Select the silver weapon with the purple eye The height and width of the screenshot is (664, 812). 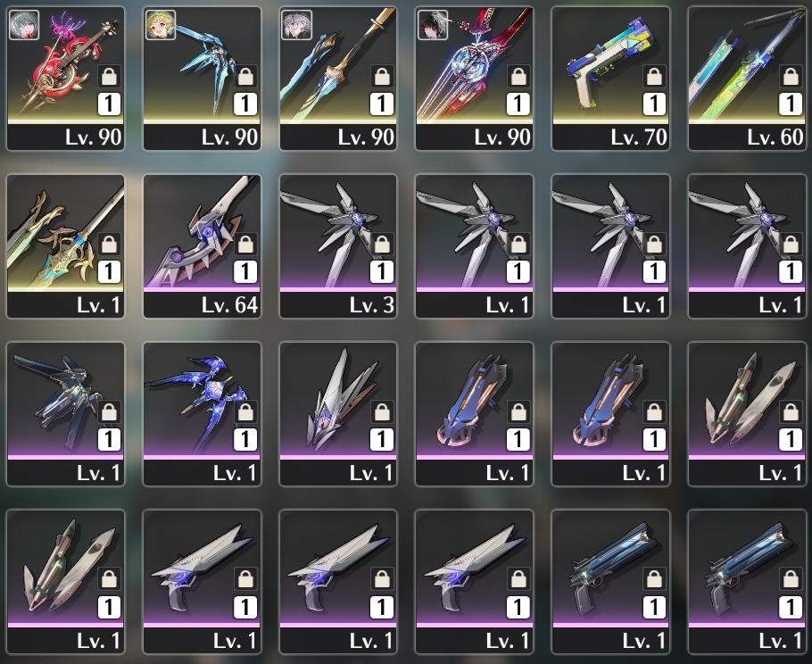(x=338, y=414)
